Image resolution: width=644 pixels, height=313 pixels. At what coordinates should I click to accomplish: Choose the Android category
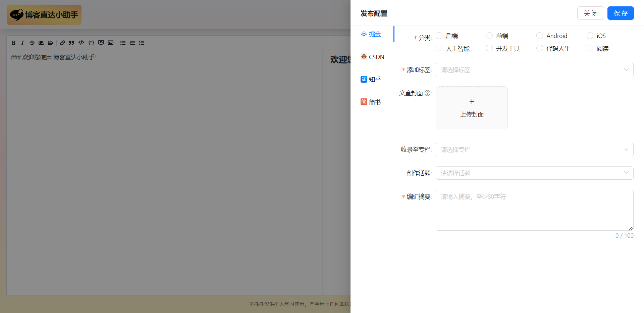point(540,36)
